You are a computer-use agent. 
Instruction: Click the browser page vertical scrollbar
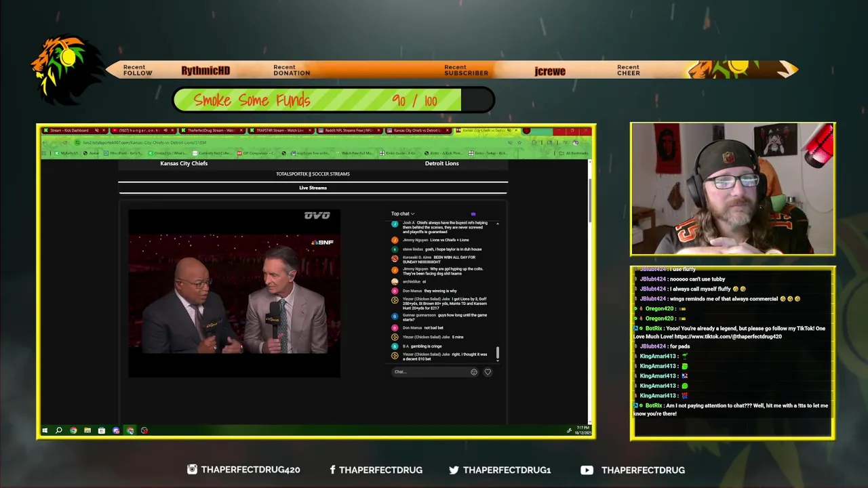pyautogui.click(x=589, y=200)
